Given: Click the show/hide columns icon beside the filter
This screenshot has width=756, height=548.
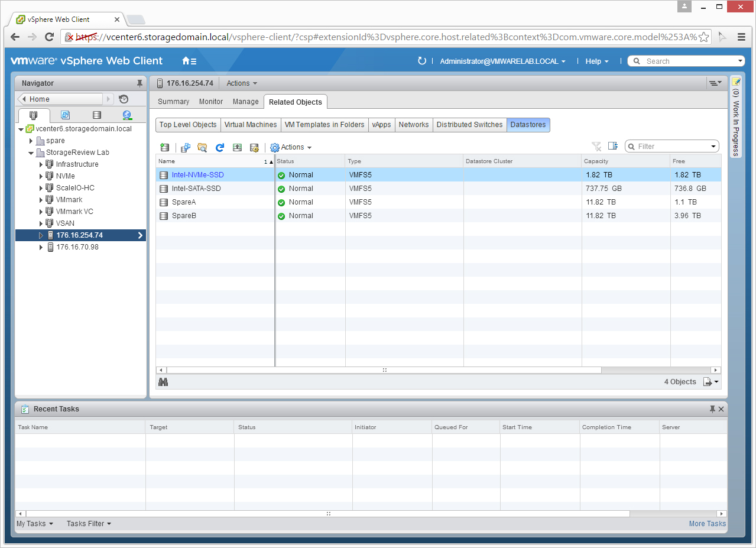Looking at the screenshot, I should tap(613, 146).
